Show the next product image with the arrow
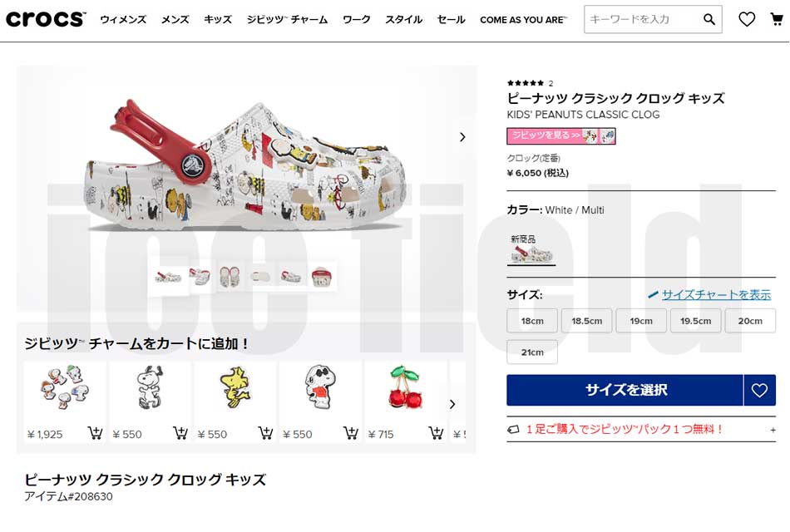Image resolution: width=790 pixels, height=532 pixels. pos(462,136)
